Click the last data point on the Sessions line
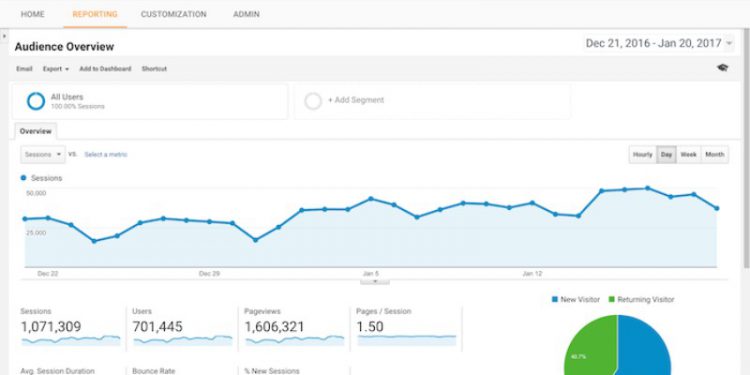 tap(717, 209)
